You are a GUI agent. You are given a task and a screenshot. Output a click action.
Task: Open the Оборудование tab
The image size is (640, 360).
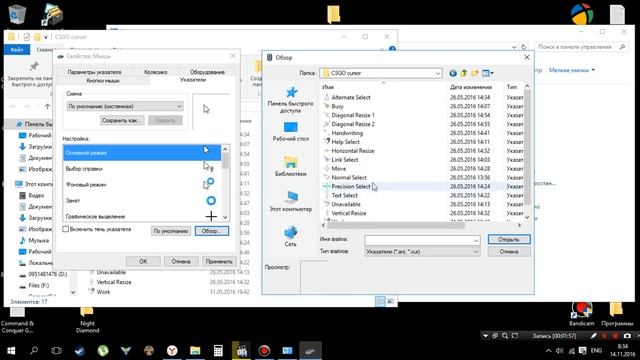(x=207, y=72)
